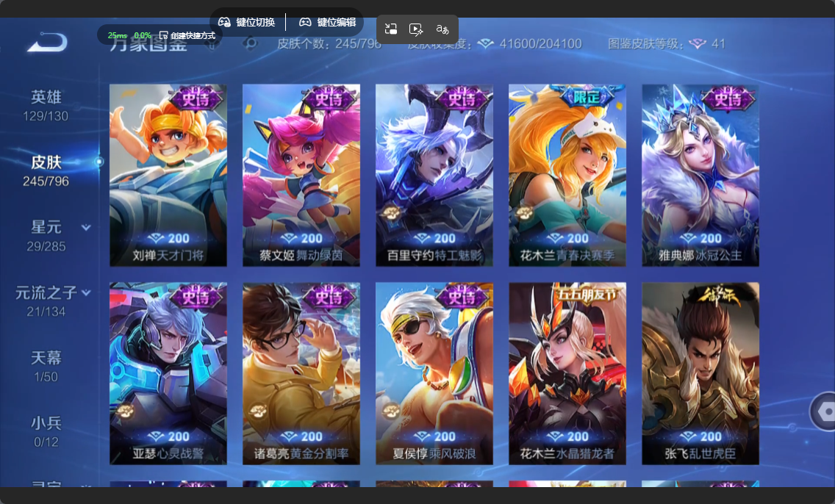Open the 诸葛亮 黄金分割率 skin card

pyautogui.click(x=301, y=374)
